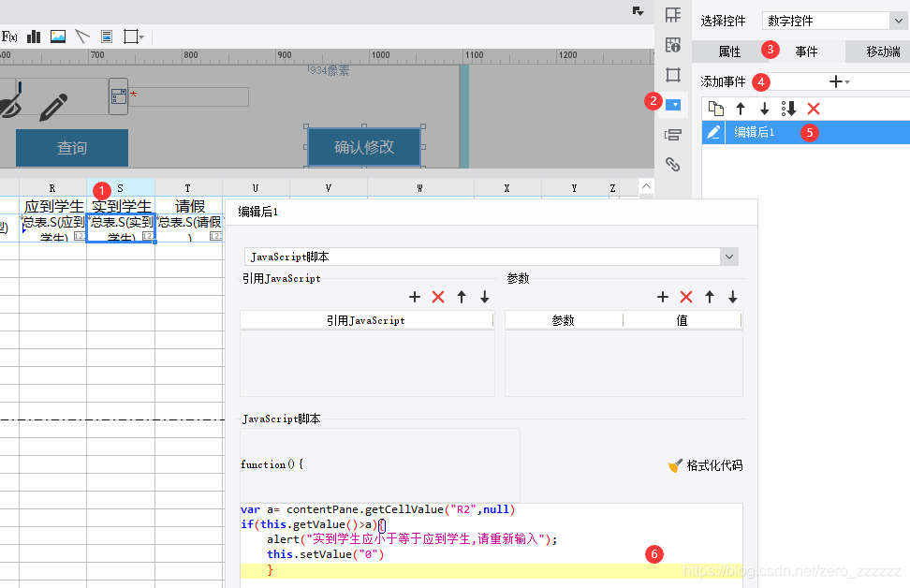Select column header S

point(121,188)
